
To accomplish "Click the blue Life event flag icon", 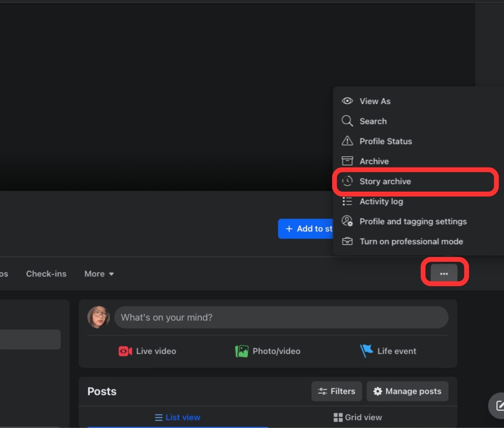I will [x=366, y=351].
